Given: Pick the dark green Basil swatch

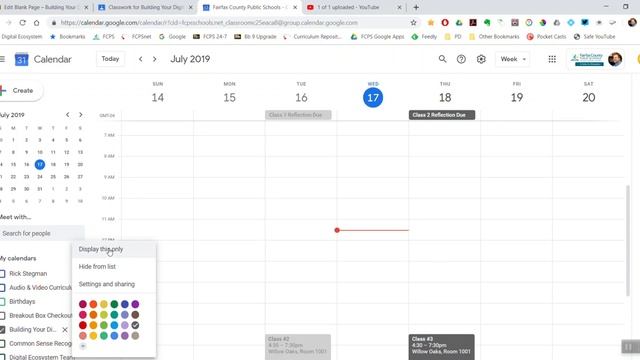Looking at the screenshot, I should pos(114,304).
